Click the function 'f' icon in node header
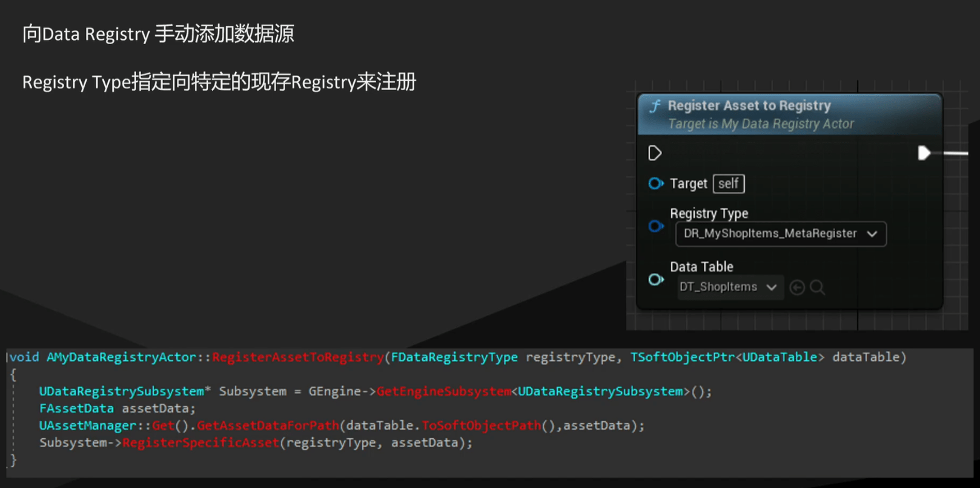Viewport: 980px width, 488px height. [655, 107]
